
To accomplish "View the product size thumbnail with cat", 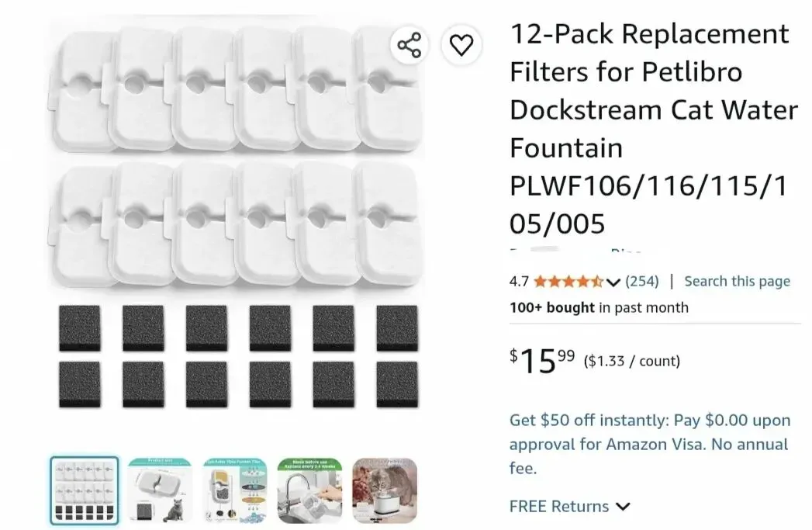I will (x=160, y=490).
